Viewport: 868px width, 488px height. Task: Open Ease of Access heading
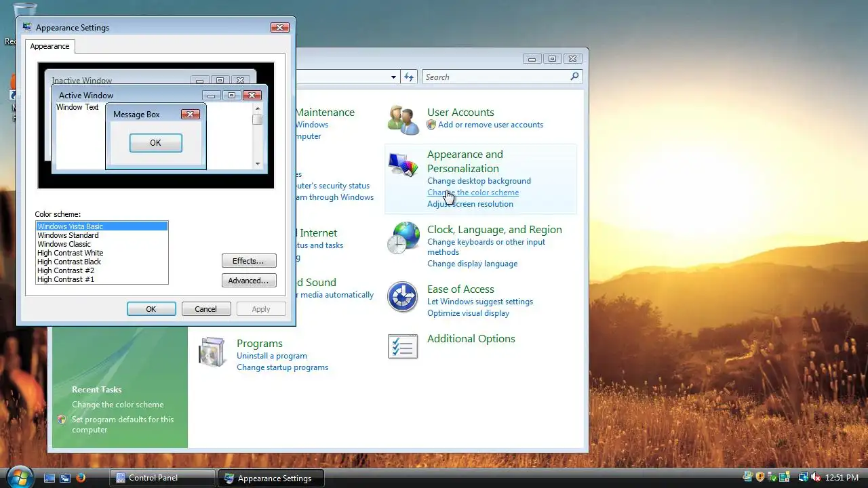point(460,289)
